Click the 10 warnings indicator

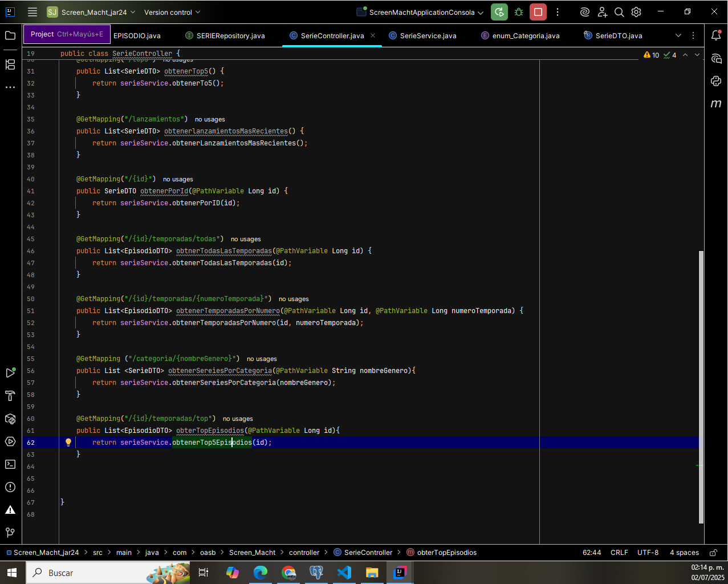(651, 55)
